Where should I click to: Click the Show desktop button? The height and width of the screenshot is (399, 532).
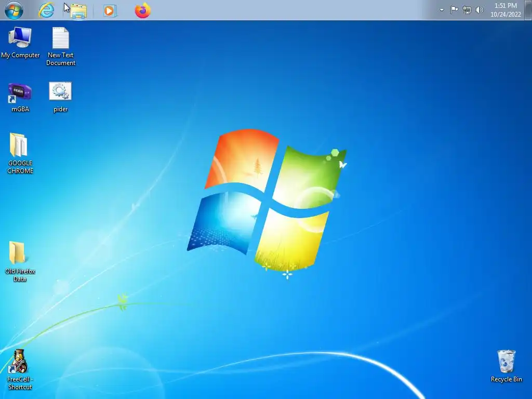pos(528,10)
